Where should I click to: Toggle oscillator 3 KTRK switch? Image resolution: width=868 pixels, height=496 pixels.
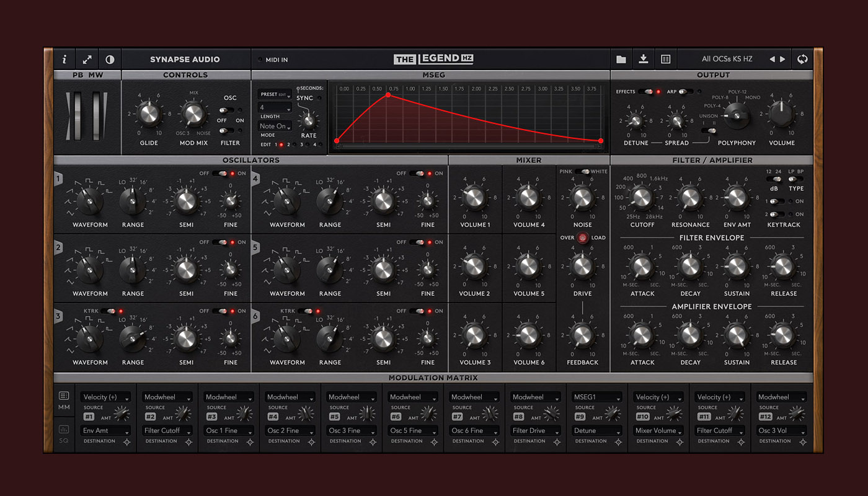coord(108,311)
